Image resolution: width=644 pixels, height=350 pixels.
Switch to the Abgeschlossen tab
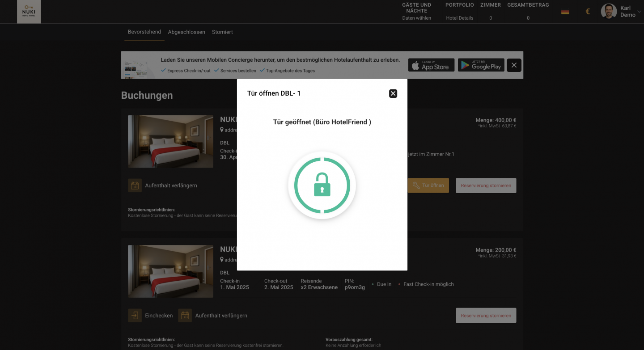186,32
